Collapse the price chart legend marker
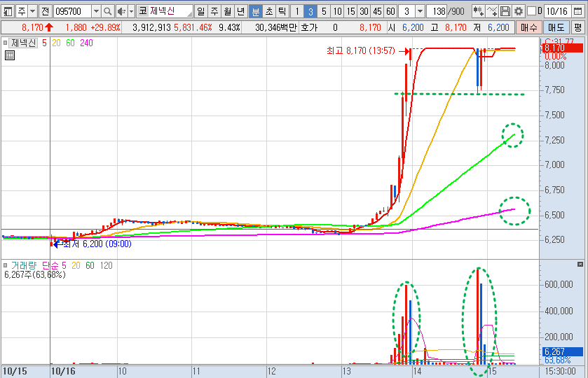The width and height of the screenshot is (588, 378). pyautogui.click(x=5, y=43)
